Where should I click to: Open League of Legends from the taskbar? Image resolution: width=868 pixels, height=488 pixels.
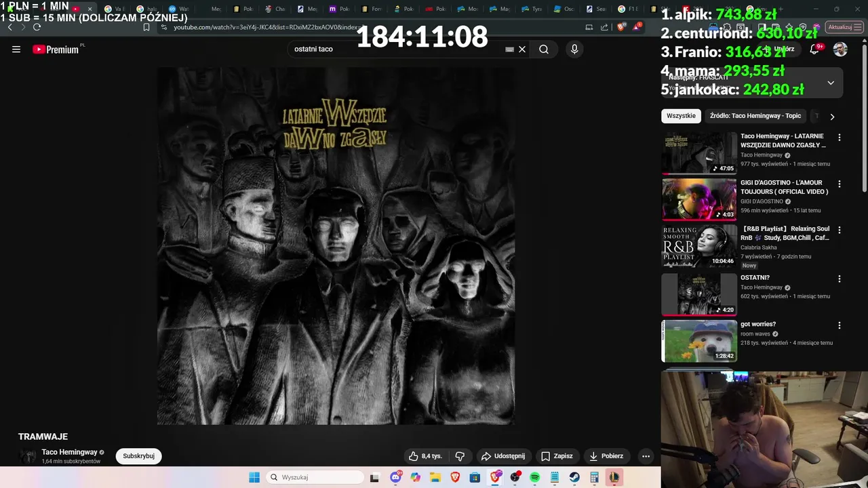pos(614,477)
